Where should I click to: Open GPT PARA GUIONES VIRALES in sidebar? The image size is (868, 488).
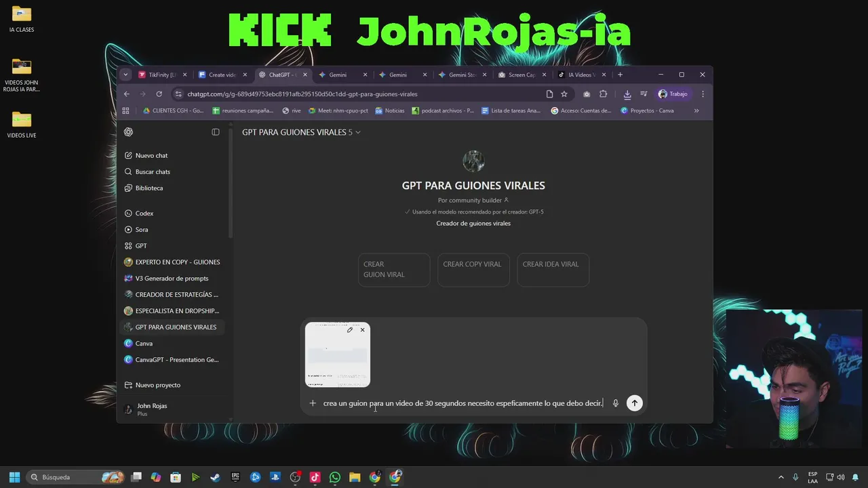click(173, 327)
